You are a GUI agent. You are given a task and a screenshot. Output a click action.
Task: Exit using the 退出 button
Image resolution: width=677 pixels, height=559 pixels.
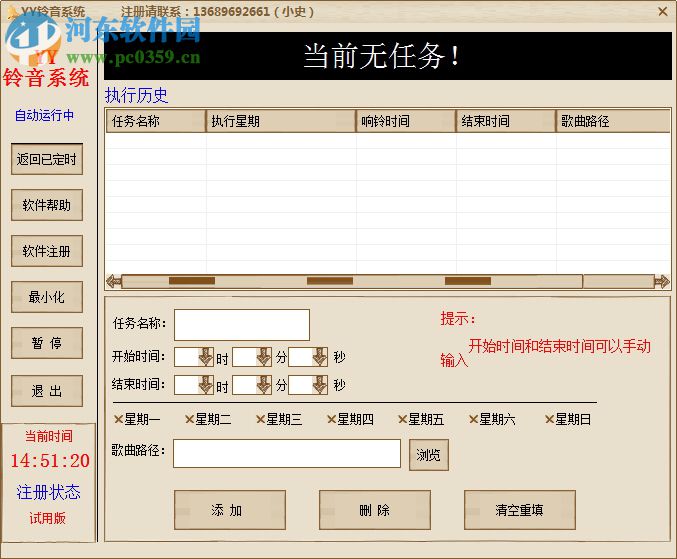point(47,391)
